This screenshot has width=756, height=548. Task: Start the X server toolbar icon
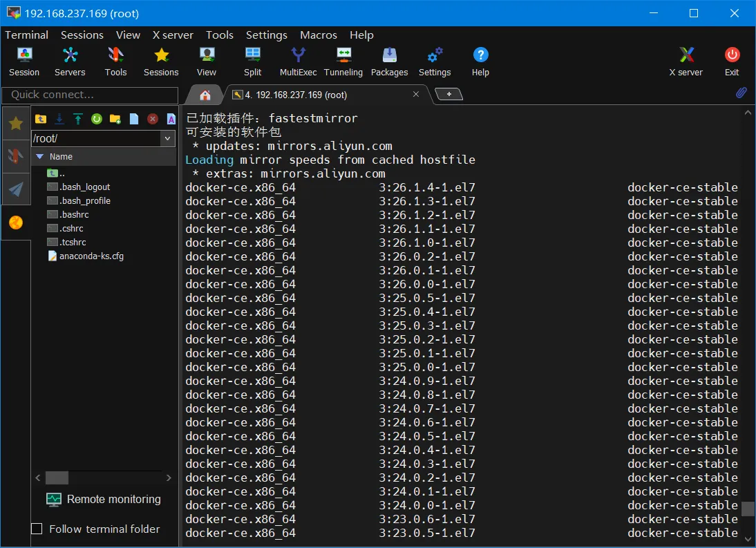coord(686,62)
